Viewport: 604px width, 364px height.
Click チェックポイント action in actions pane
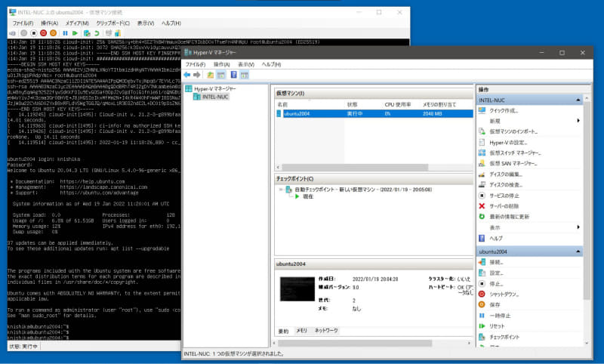pyautogui.click(x=504, y=337)
